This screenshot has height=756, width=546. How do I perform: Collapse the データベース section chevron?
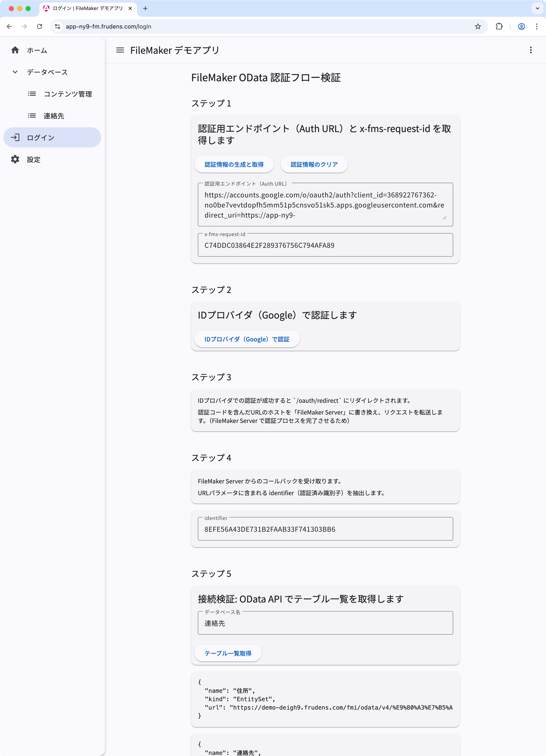point(15,72)
